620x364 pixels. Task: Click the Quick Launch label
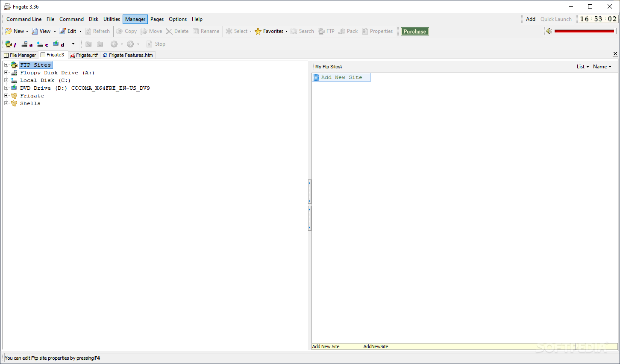[556, 19]
